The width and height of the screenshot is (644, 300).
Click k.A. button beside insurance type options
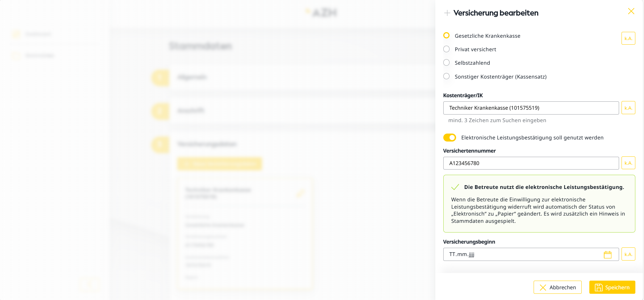tap(628, 38)
